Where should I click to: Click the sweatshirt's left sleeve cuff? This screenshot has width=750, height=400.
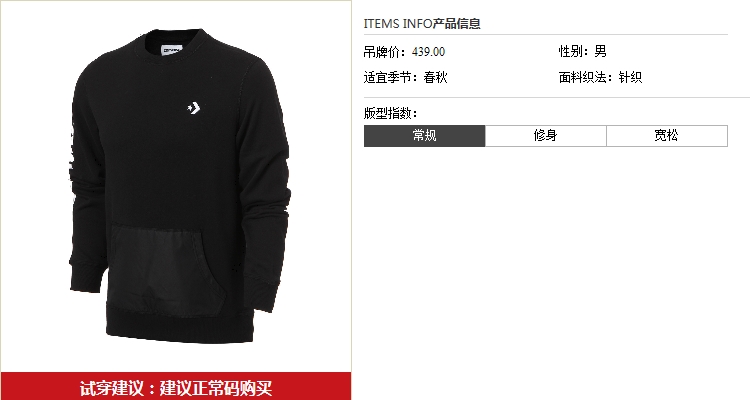(x=88, y=277)
